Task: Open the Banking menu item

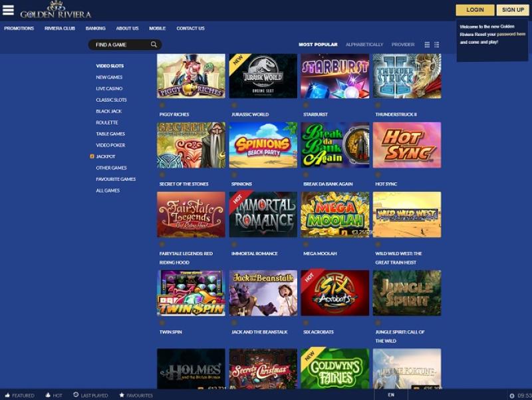Action: 95,29
